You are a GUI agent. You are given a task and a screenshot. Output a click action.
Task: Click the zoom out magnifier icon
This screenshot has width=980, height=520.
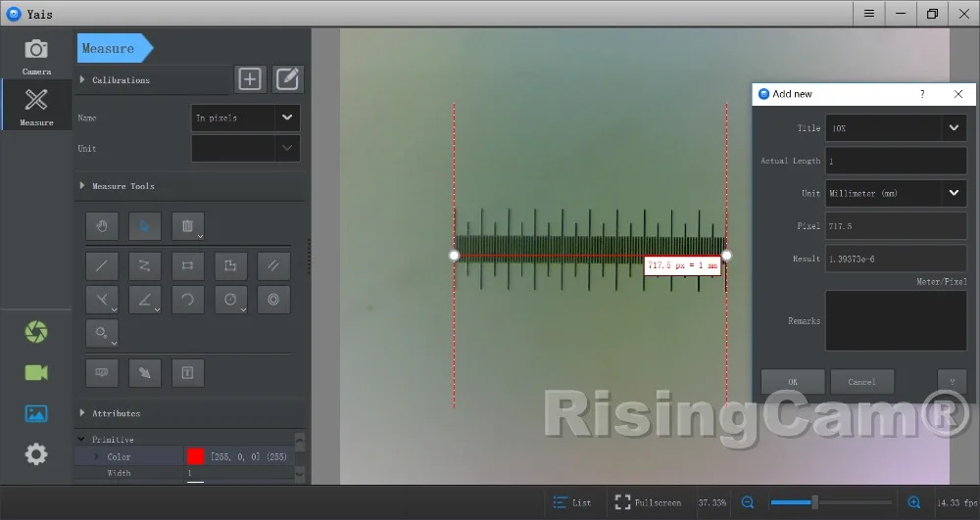[x=748, y=502]
